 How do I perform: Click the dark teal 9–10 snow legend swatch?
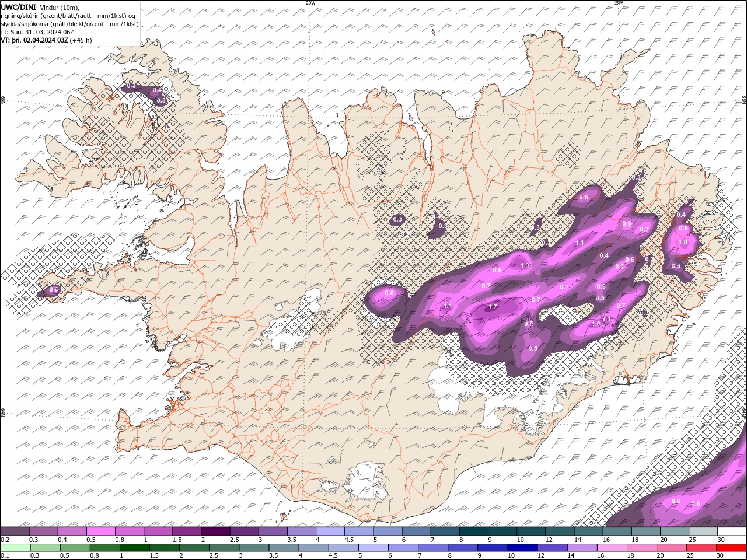502,531
